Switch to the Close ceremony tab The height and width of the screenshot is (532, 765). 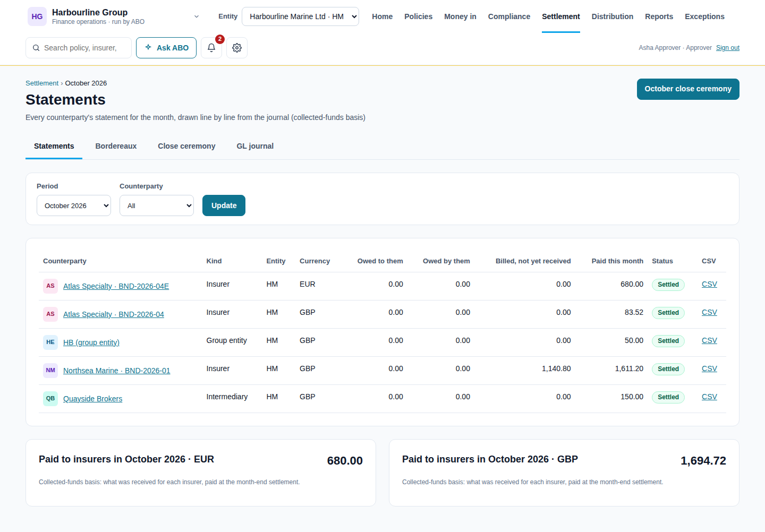tap(186, 146)
